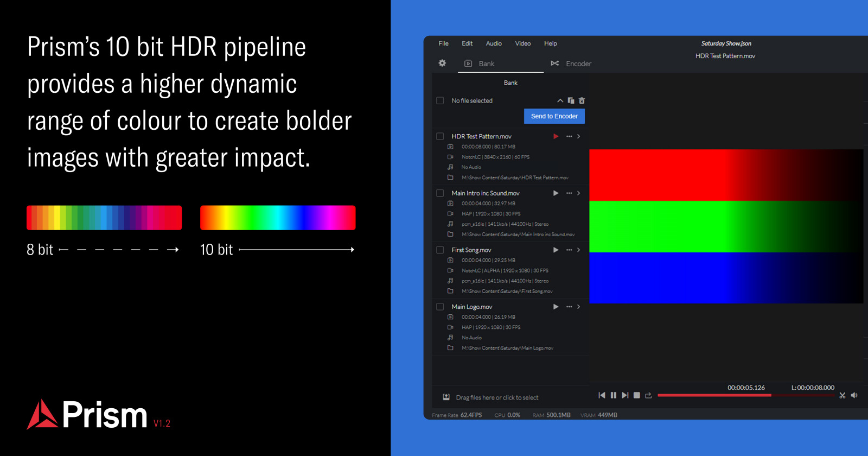This screenshot has width=868, height=456.
Task: Open the Audio menu
Action: pos(494,43)
